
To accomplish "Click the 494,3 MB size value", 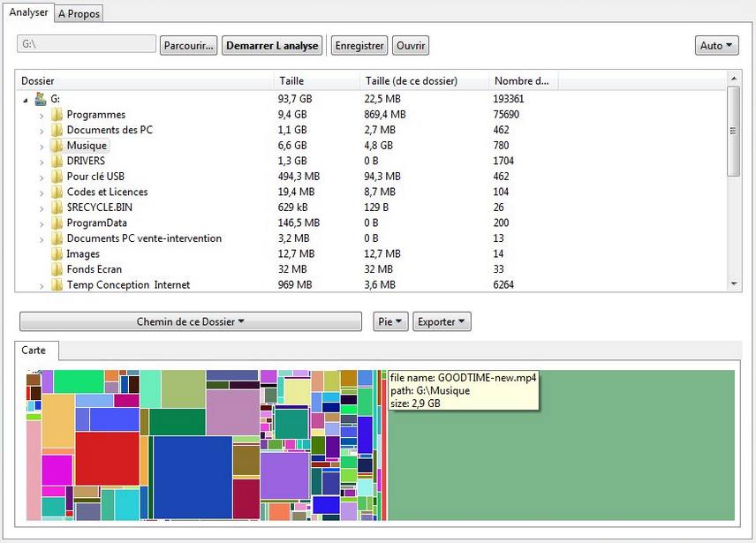I will pyautogui.click(x=299, y=177).
